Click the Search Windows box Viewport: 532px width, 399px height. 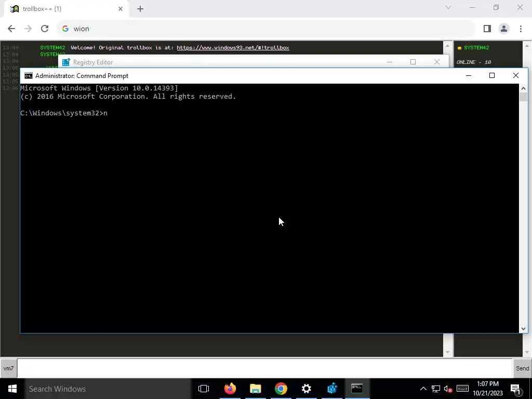click(x=108, y=389)
